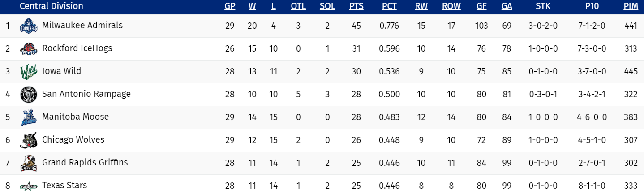644x195 pixels.
Task: Click the Grand Rapids Griffins logo
Action: pos(27,163)
